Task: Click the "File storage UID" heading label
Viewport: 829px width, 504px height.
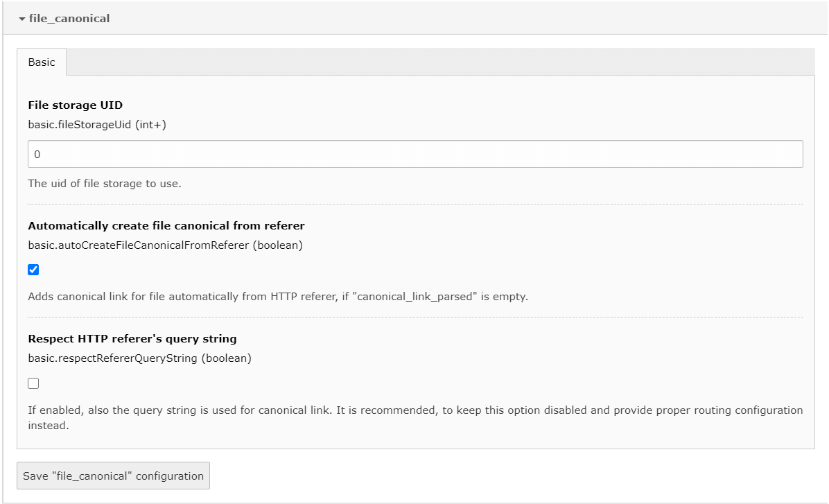Action: click(x=75, y=105)
